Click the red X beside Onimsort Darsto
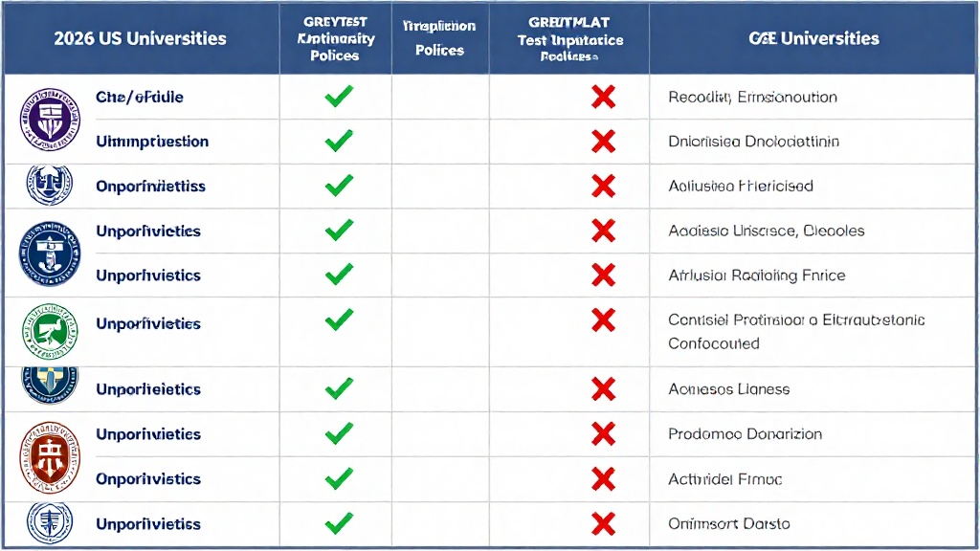This screenshot has width=980, height=551. pyautogui.click(x=603, y=524)
